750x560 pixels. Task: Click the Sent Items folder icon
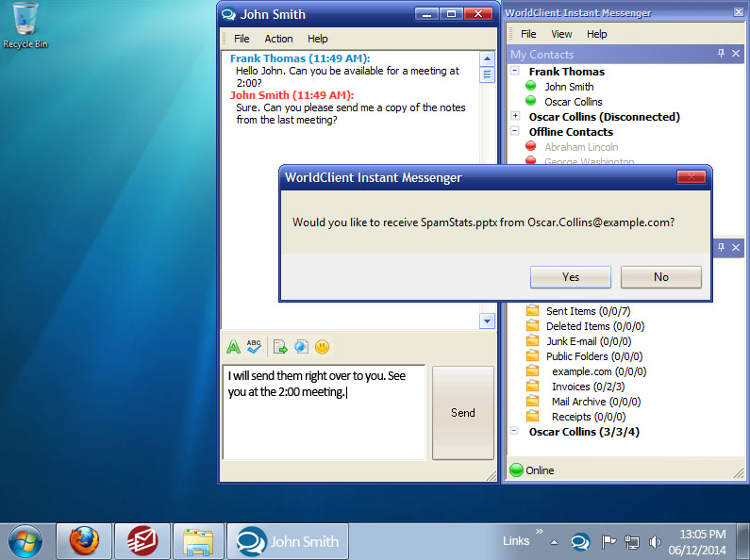tap(532, 310)
